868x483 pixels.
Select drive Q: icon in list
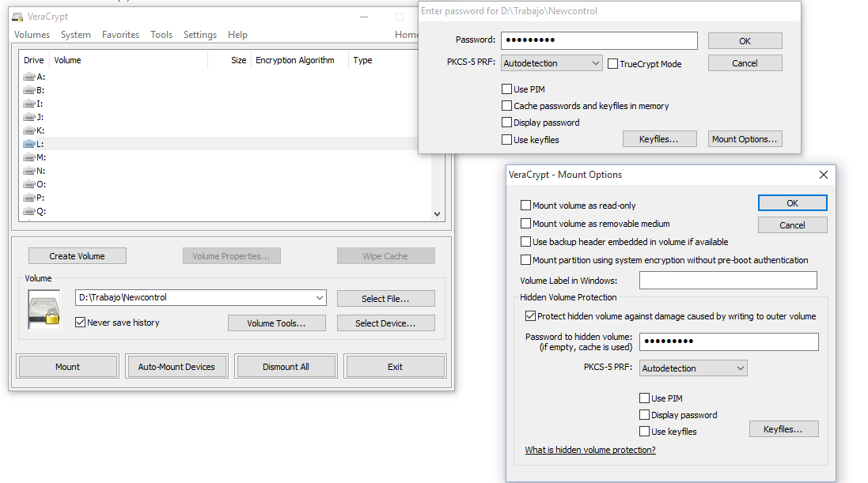(x=28, y=211)
